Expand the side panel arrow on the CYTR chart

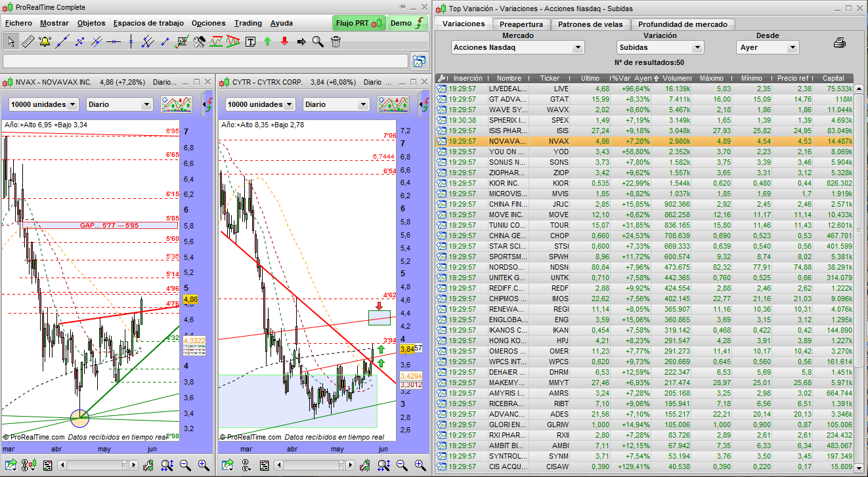(425, 104)
